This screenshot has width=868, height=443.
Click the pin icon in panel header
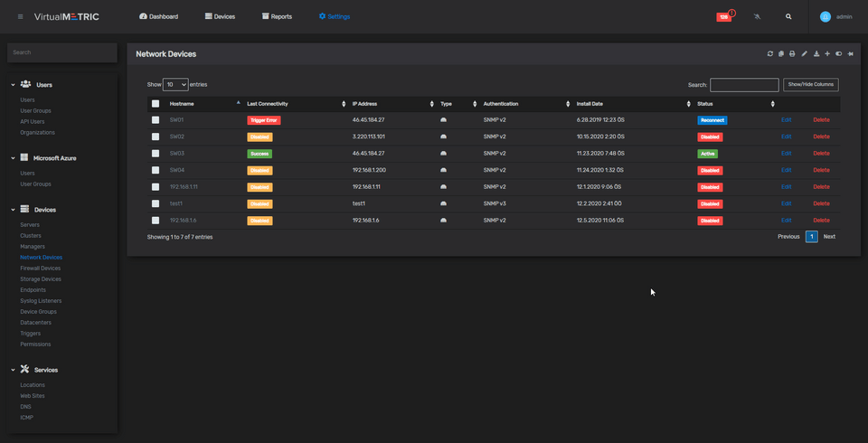[x=851, y=53]
